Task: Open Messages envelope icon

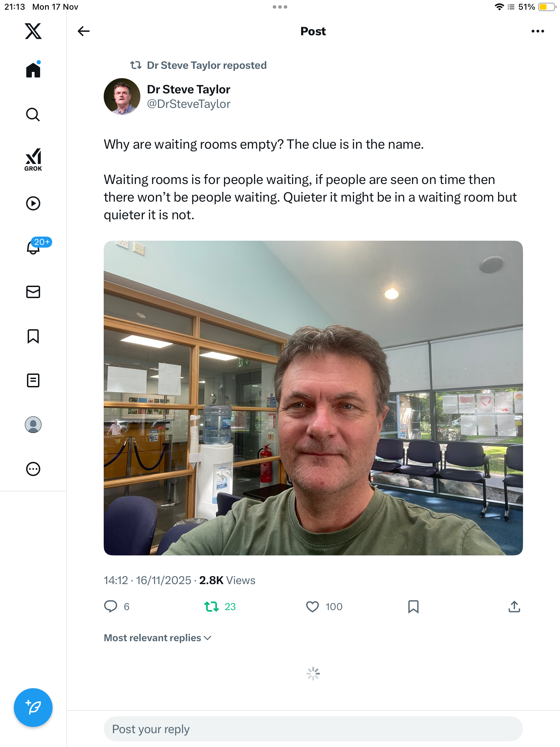Action: (x=33, y=292)
